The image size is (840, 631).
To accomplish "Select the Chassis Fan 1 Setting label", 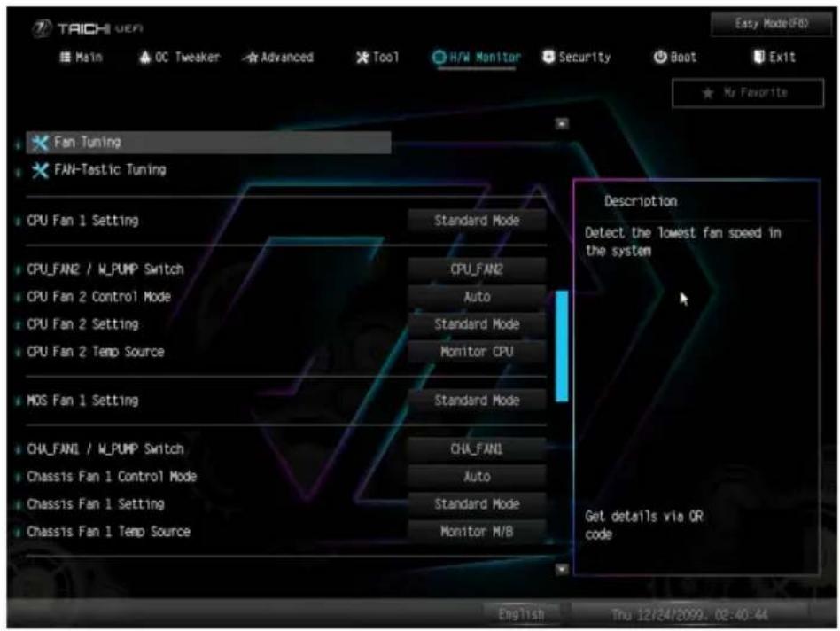I will (x=96, y=504).
